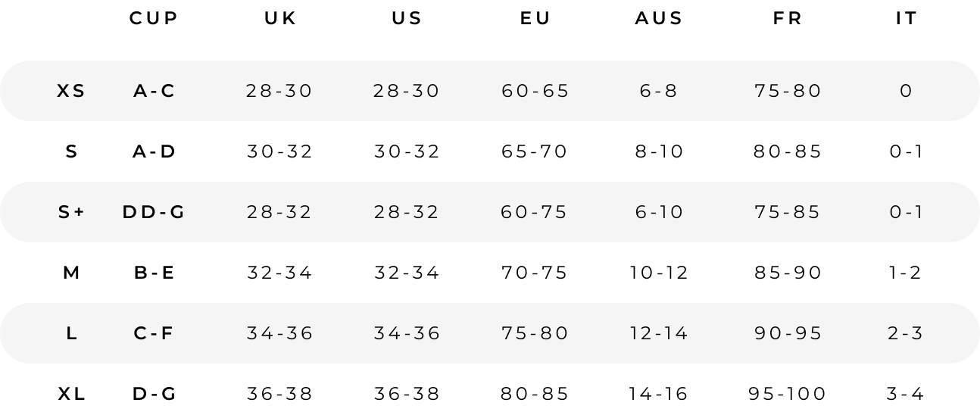Select the US 36-38 size cell
This screenshot has width=980, height=412.
coord(407,394)
